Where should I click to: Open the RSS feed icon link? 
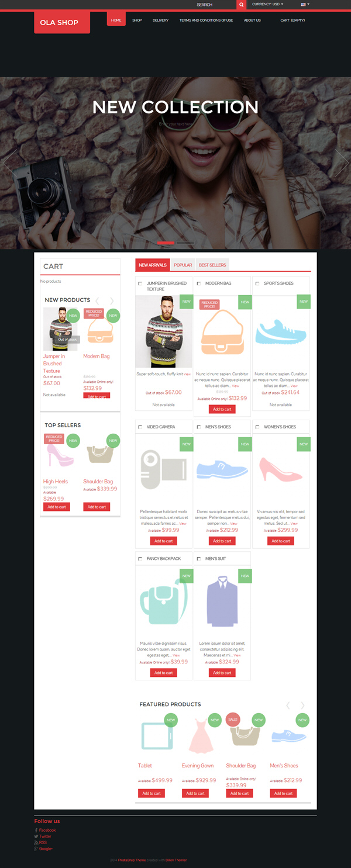tap(36, 842)
